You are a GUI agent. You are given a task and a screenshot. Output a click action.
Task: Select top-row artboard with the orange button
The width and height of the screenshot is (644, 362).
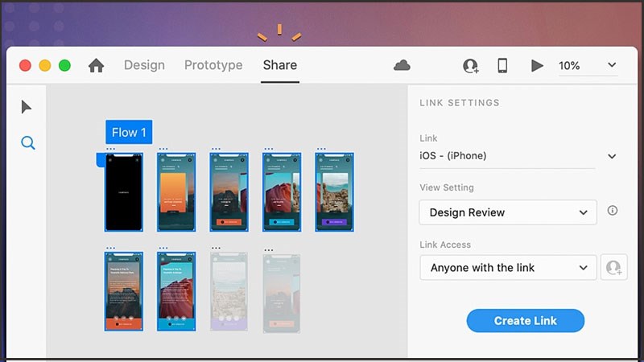[229, 192]
